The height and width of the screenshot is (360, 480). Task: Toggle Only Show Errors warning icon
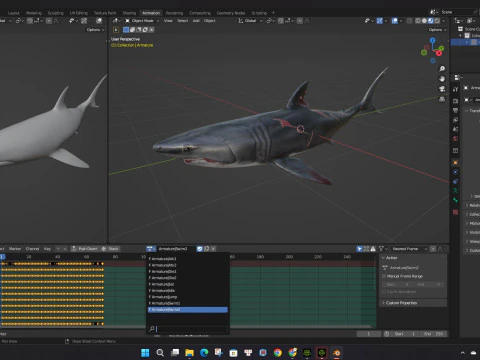(373, 249)
